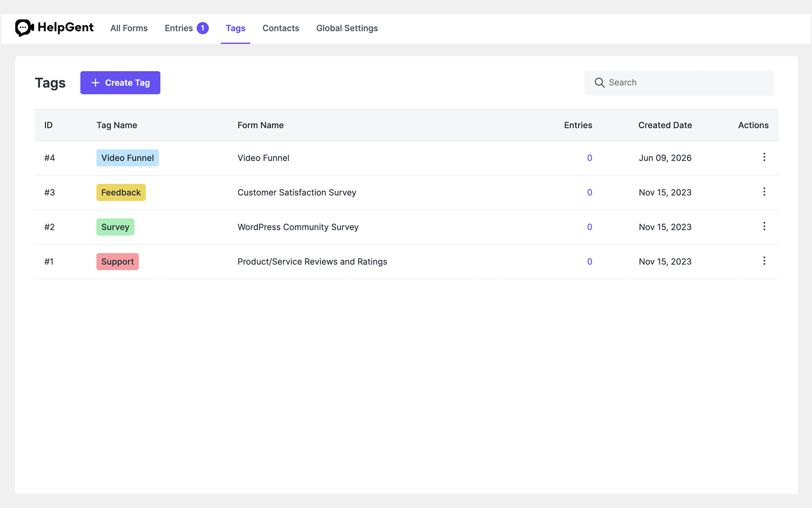The width and height of the screenshot is (812, 508).
Task: Click form name WordPress Community Survey
Action: pyautogui.click(x=298, y=227)
